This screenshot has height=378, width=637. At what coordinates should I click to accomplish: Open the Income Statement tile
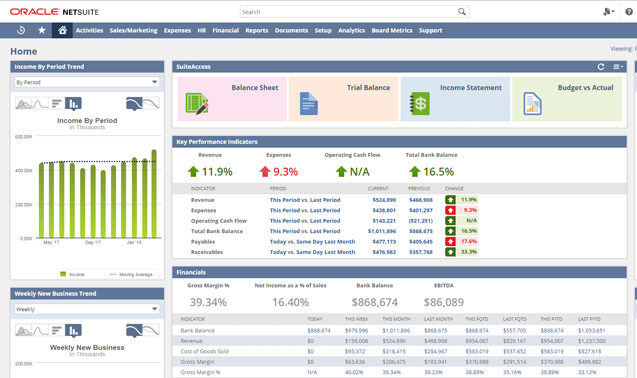click(455, 99)
